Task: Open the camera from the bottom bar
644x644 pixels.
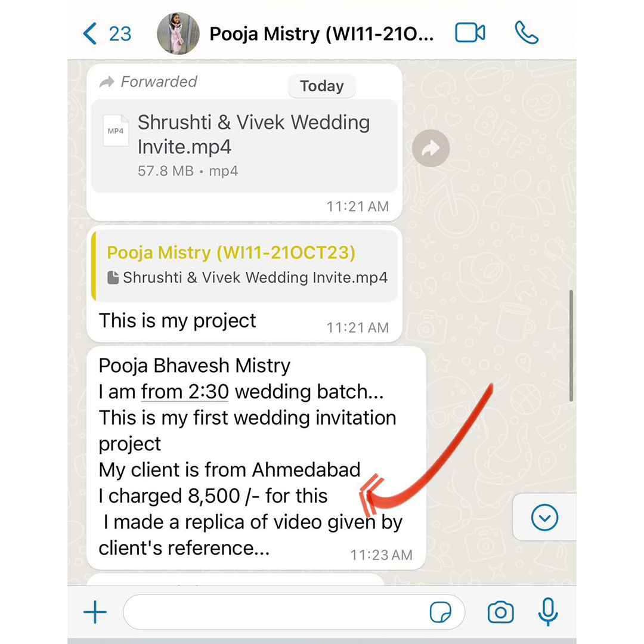Action: pyautogui.click(x=500, y=612)
